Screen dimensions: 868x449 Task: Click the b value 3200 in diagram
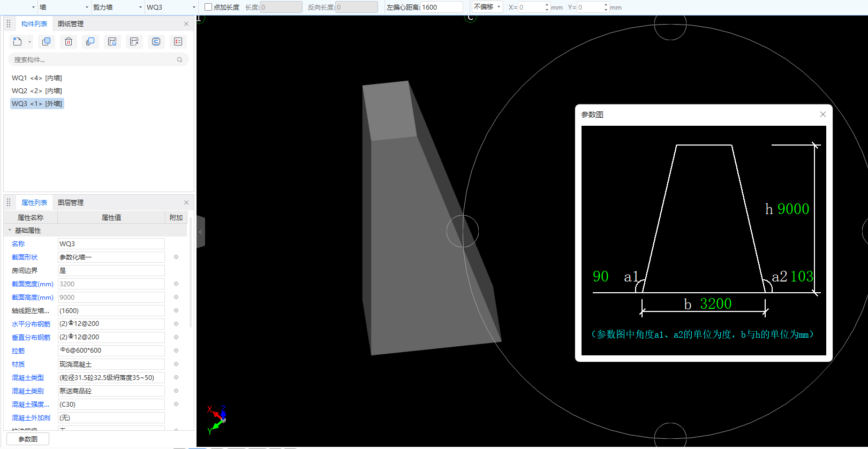(x=716, y=304)
